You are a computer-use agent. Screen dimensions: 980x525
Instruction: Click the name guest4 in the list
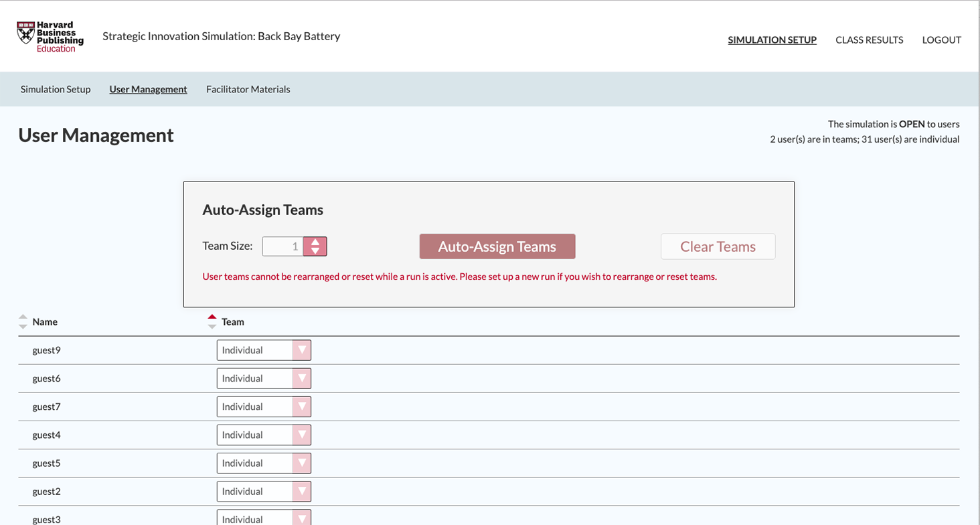click(47, 435)
